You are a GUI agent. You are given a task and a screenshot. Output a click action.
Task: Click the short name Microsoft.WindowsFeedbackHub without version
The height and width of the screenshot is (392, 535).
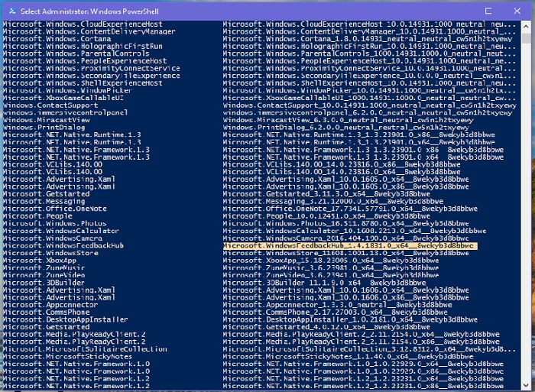[x=63, y=246]
